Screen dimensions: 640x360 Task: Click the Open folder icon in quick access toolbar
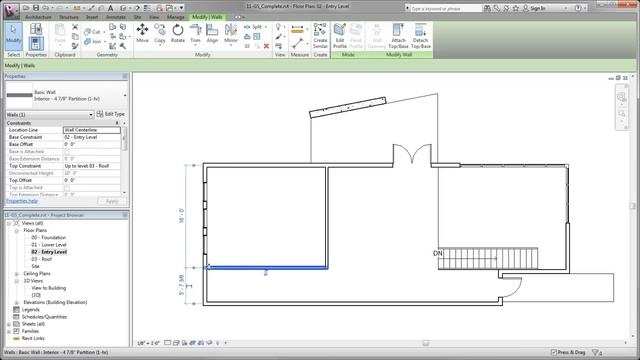(x=26, y=8)
